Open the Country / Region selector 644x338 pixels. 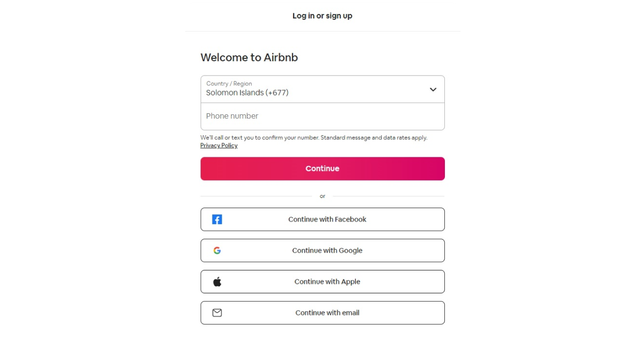click(x=322, y=89)
